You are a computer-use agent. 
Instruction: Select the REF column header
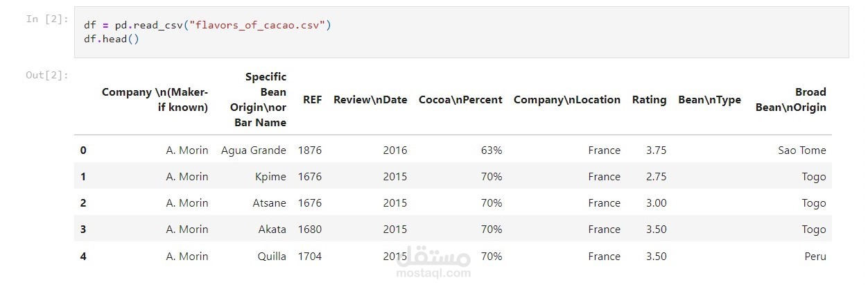coord(312,99)
